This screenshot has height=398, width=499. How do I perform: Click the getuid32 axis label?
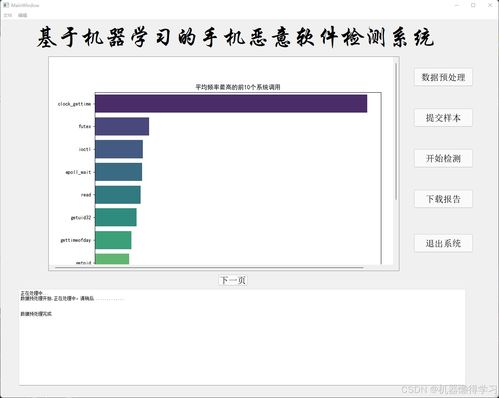81,218
